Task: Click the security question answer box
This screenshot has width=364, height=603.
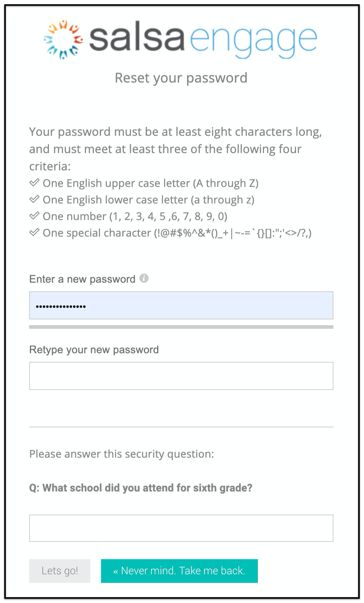Action: 181,528
